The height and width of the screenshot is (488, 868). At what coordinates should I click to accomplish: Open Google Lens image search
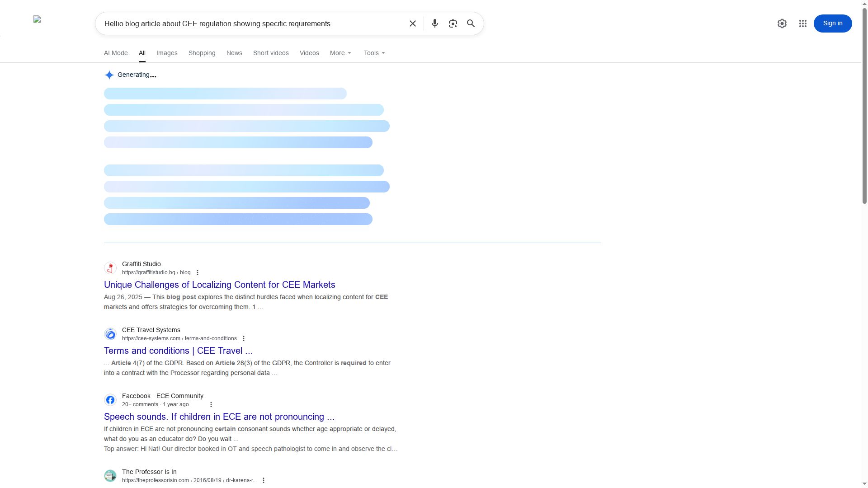453,23
